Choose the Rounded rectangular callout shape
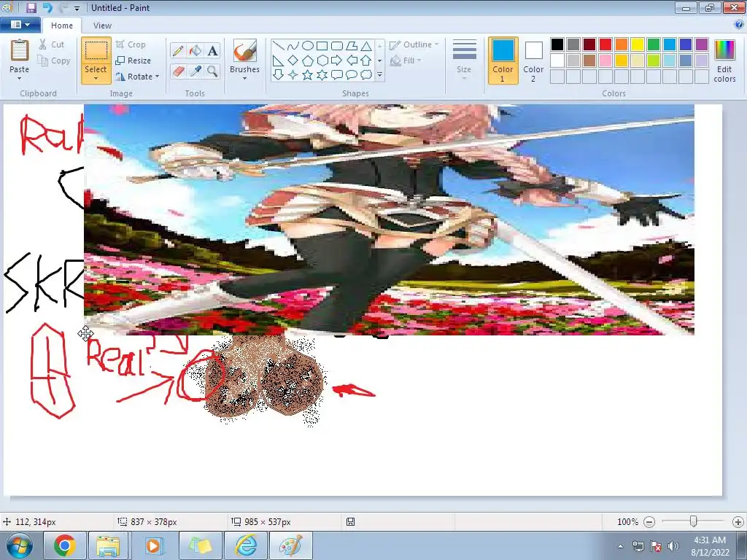This screenshot has height=560, width=747. 337,75
